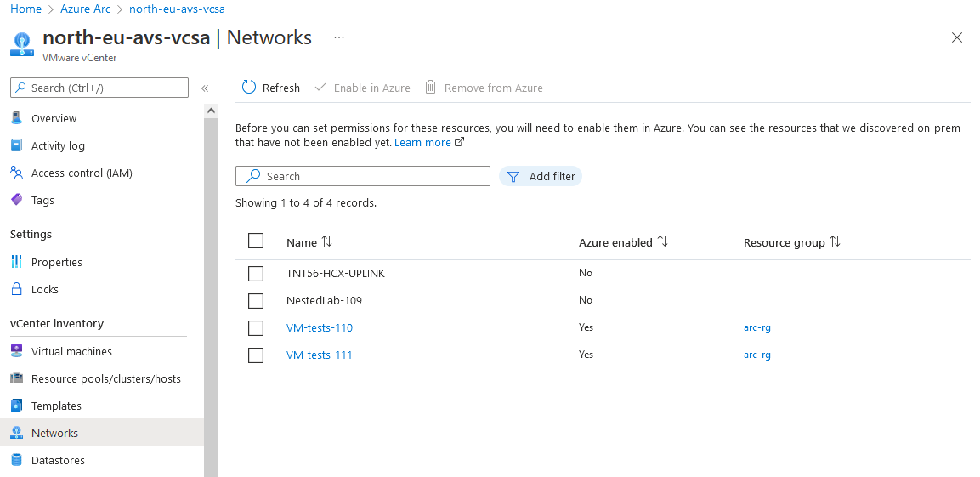The image size is (980, 477).
Task: Click the Access control (IAM) icon
Action: [x=17, y=173]
